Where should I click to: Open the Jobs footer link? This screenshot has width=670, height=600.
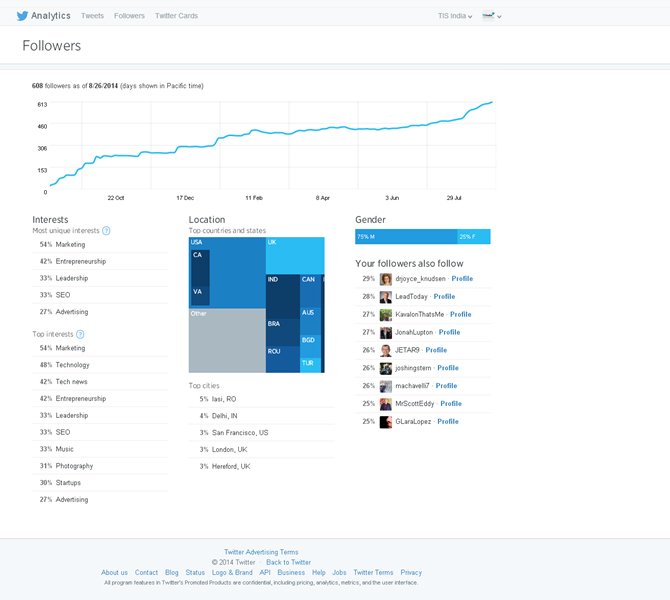point(339,573)
